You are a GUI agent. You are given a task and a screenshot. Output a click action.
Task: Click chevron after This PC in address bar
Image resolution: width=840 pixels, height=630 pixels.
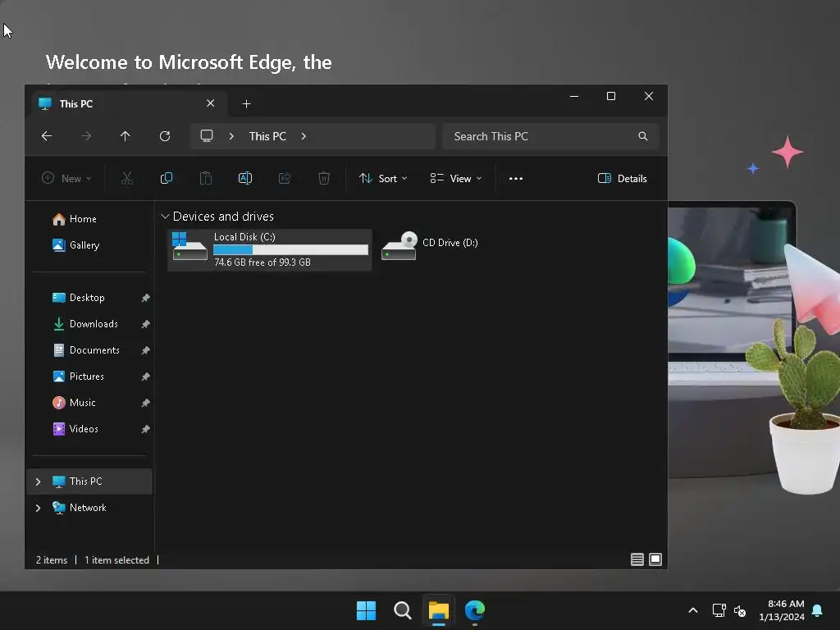[x=304, y=136]
